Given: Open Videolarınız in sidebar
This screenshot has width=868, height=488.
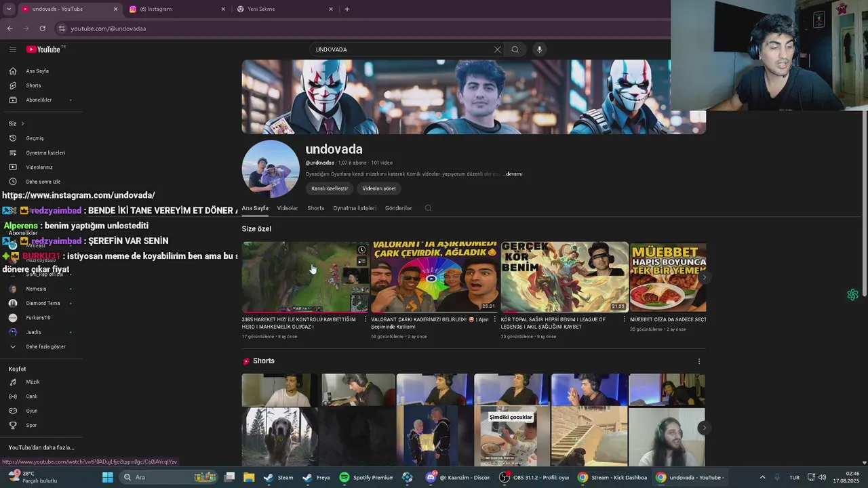Looking at the screenshot, I should click(x=39, y=167).
